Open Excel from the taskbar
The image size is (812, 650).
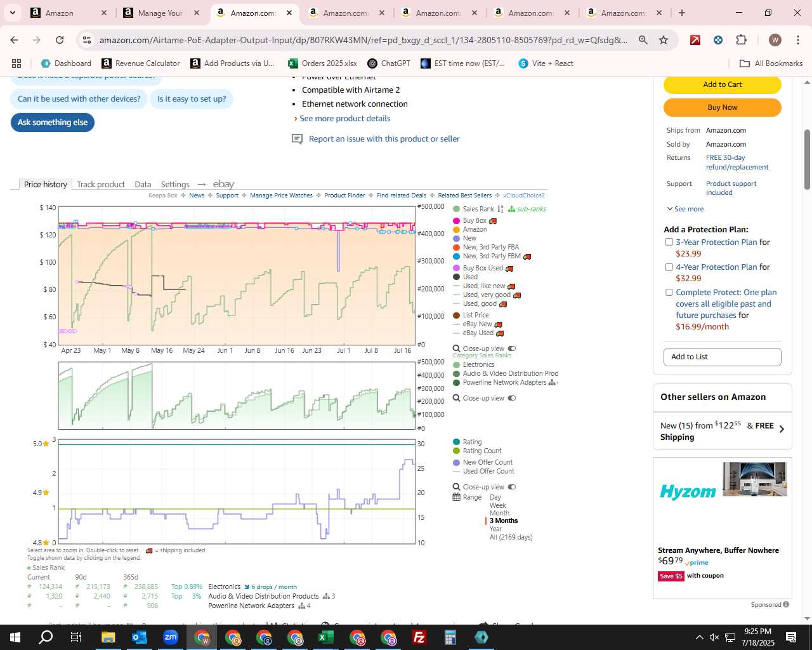pos(325,637)
